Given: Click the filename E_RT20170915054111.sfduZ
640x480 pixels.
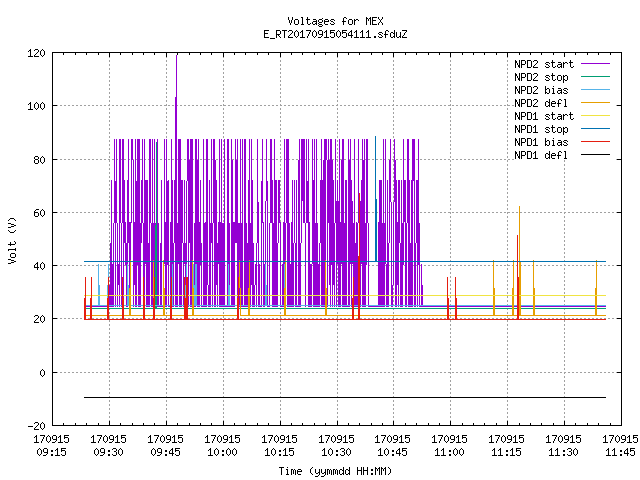Looking at the screenshot, I should pyautogui.click(x=335, y=34).
